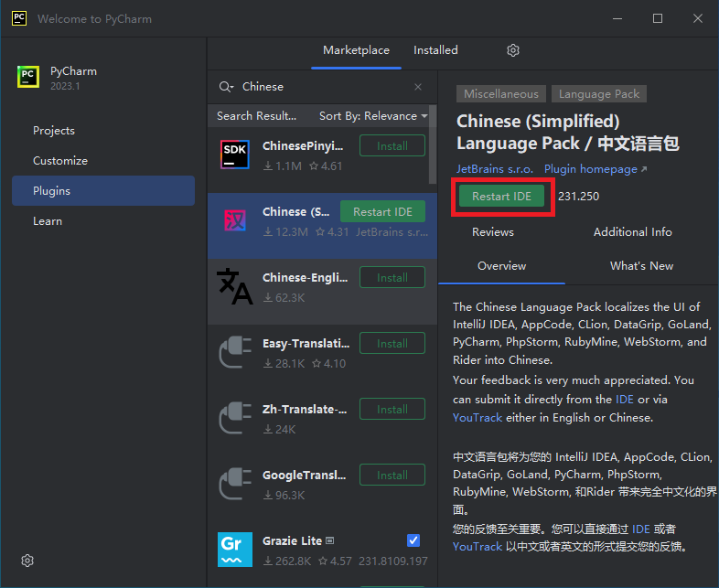
Task: Open the What's New tab
Action: [x=641, y=266]
